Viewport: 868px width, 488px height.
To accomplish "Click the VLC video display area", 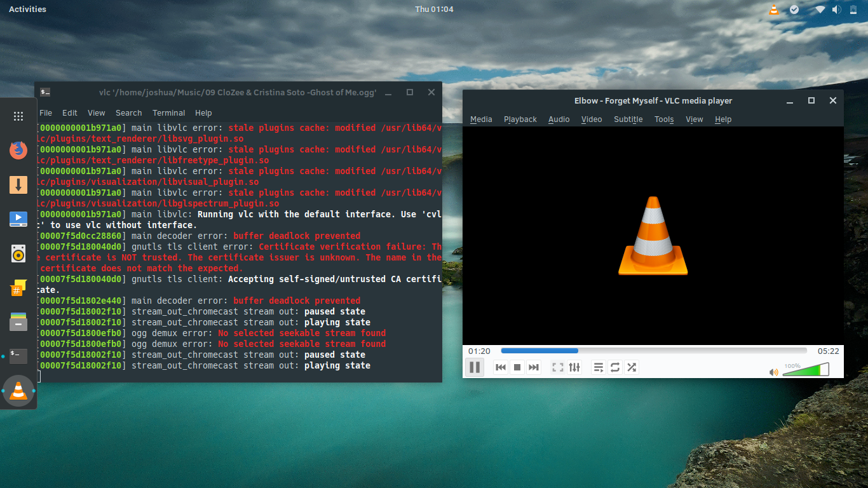I will 653,236.
